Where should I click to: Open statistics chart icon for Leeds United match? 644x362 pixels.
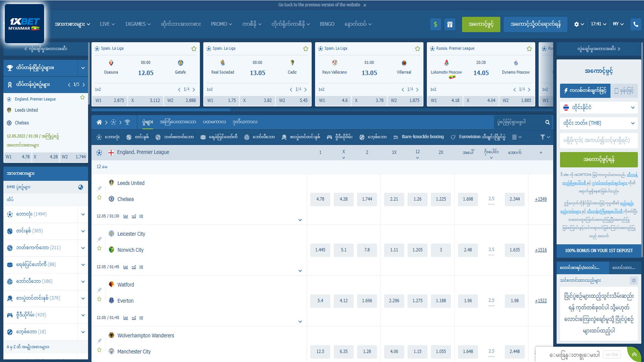click(126, 216)
